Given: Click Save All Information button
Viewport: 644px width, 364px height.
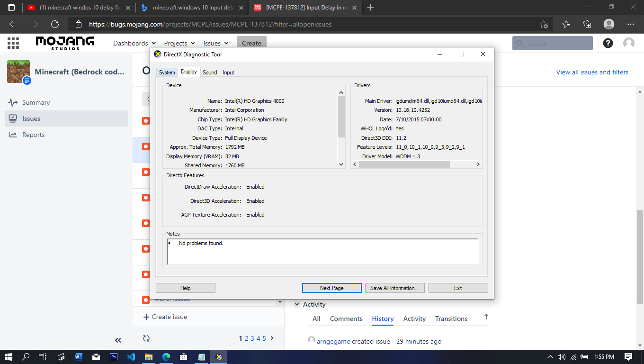Looking at the screenshot, I should (x=394, y=288).
